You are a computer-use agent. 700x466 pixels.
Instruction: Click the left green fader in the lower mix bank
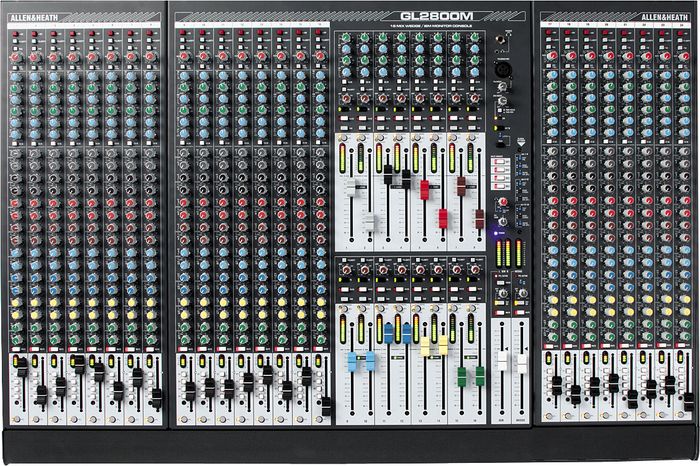pos(462,376)
